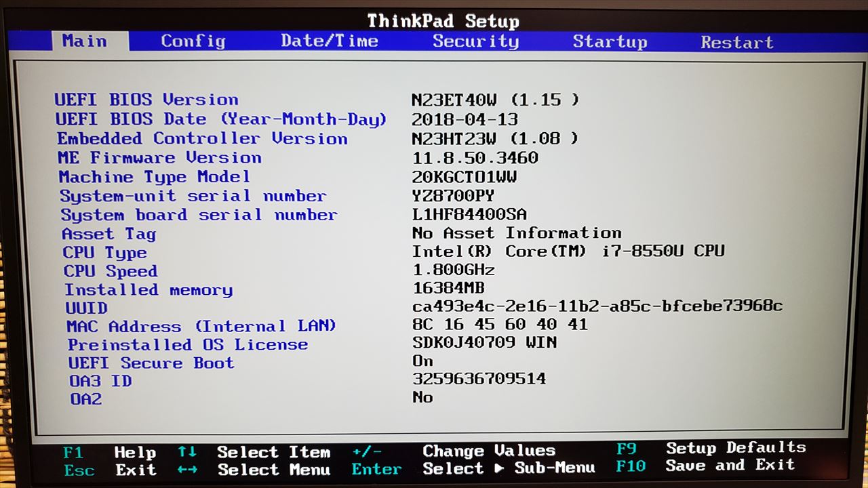Open the Date/Time tab
Image resolution: width=868 pixels, height=488 pixels.
330,41
